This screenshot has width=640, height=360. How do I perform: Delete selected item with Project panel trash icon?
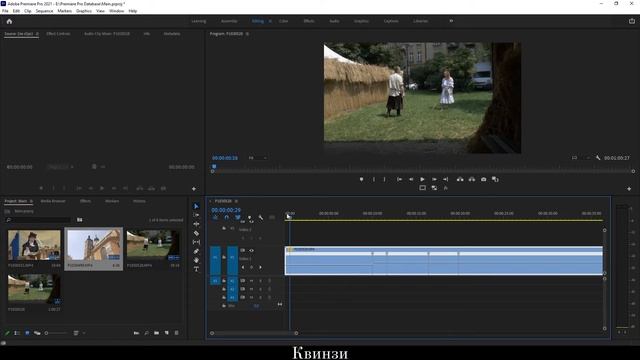click(177, 333)
